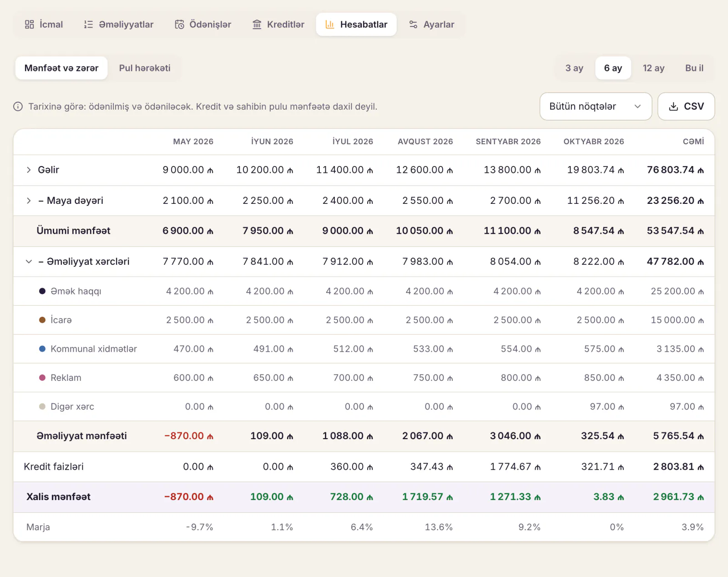The image size is (728, 577).
Task: Click the Ayarlar sliders icon
Action: [413, 25]
